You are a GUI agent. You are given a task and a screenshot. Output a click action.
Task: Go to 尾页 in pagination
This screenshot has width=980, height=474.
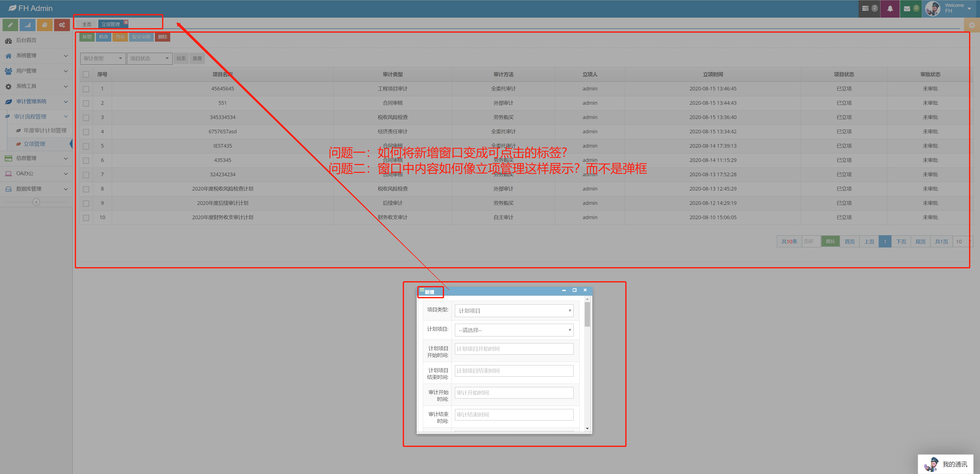click(920, 241)
